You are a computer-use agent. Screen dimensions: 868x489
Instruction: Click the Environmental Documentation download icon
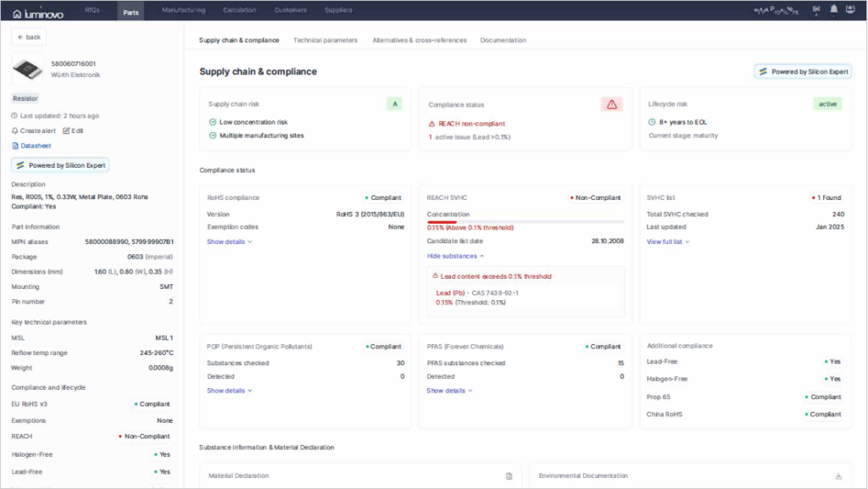click(838, 476)
